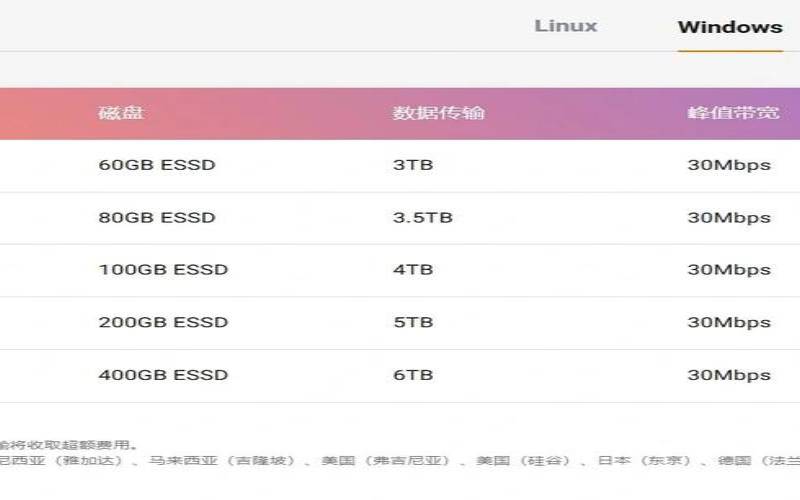Select the 400GB ESSD disk cell

coord(163,375)
